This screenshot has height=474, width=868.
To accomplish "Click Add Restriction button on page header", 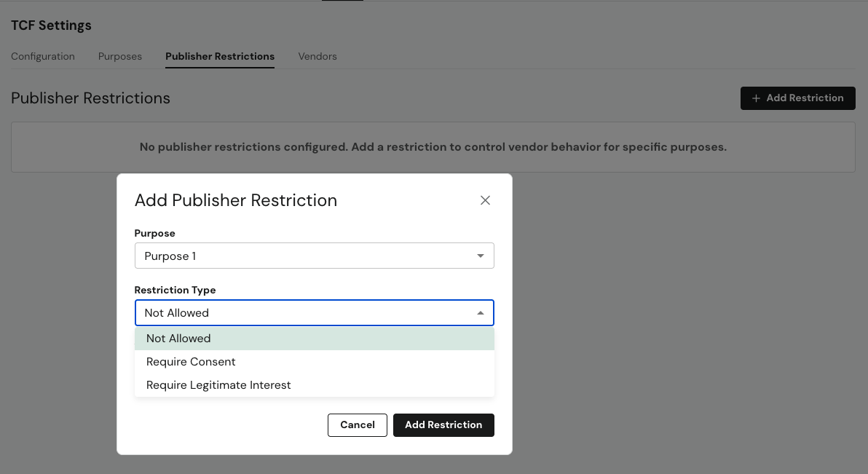I will (x=797, y=98).
